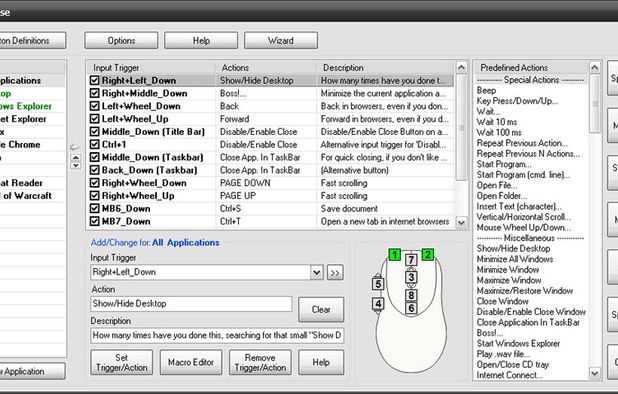Sort by the Input Trigger column header
The width and height of the screenshot is (618, 394).
151,68
